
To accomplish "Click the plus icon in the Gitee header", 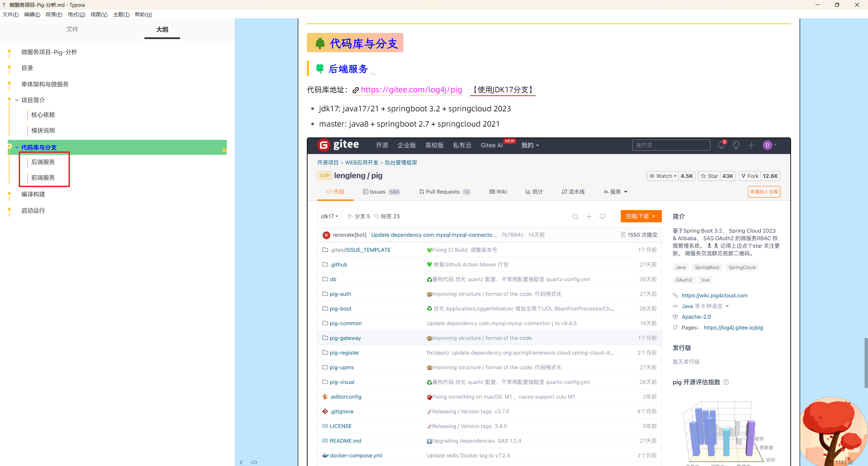I will pyautogui.click(x=751, y=145).
